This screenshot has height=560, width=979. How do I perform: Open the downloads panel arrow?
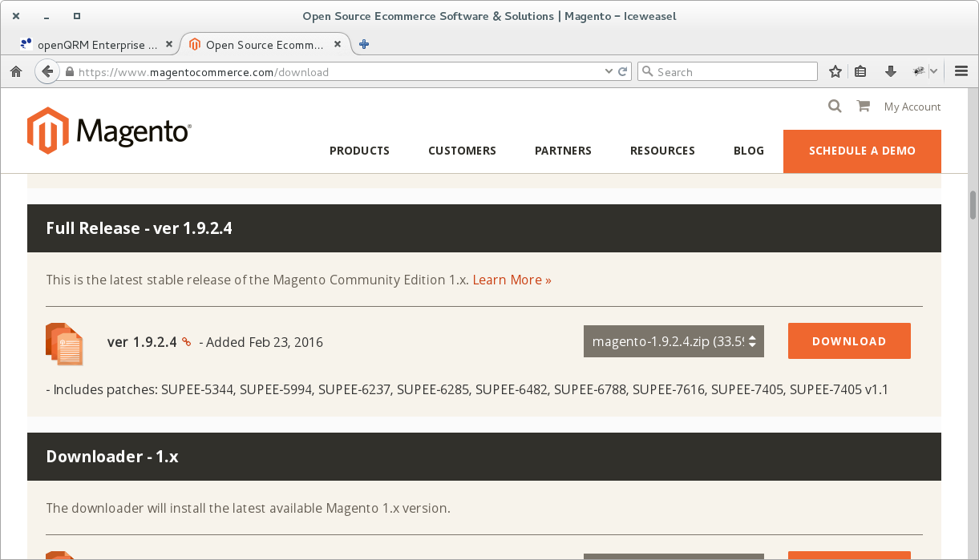tap(890, 71)
